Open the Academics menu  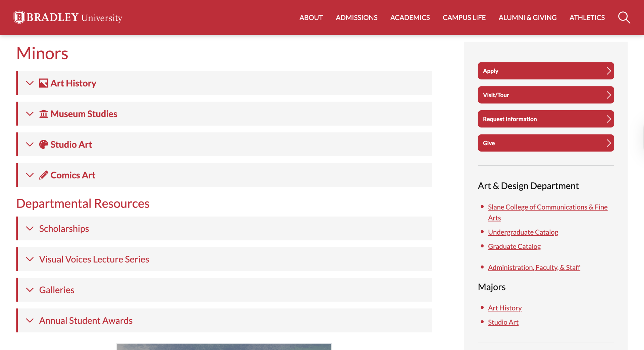click(410, 17)
